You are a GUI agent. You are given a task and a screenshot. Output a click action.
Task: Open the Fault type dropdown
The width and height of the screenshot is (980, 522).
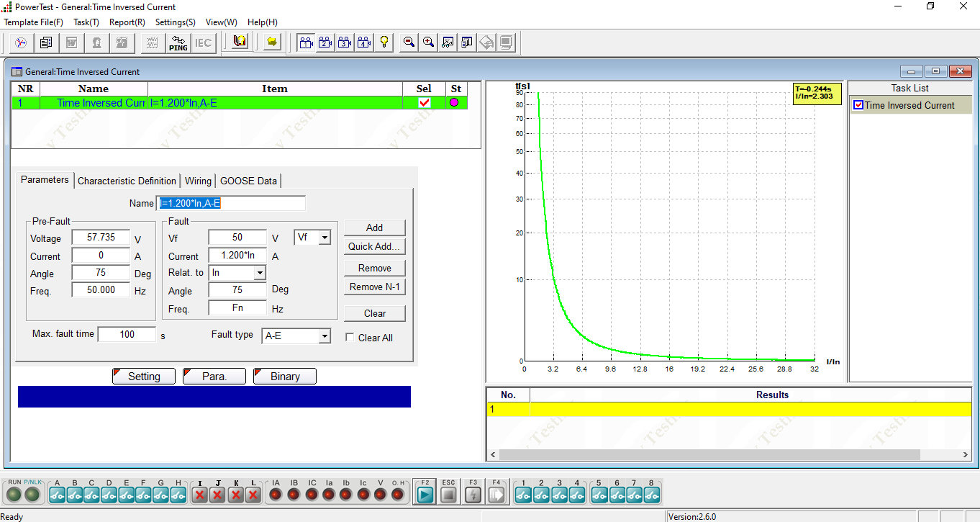click(x=325, y=336)
